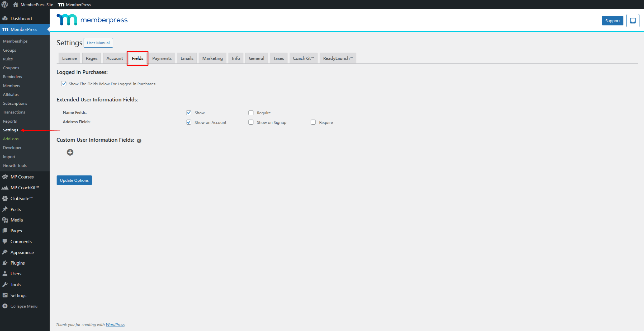Add a new custom field with plus icon
Screen dimensions: 644x331
[70, 152]
